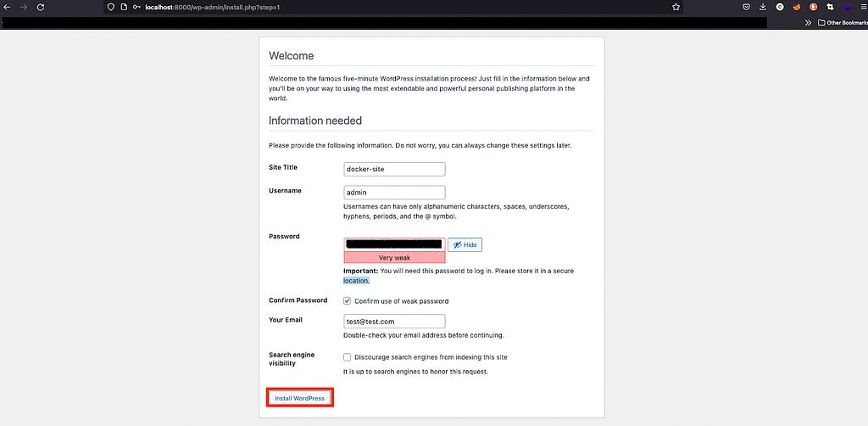868x426 pixels.
Task: Show more bookmarks with double-chevron
Action: (x=808, y=23)
